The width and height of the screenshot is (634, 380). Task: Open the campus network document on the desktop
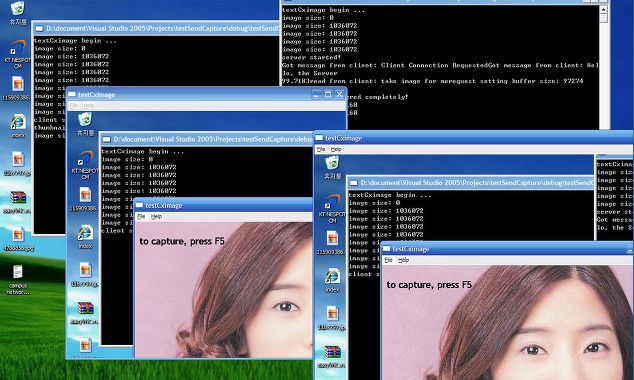click(17, 272)
